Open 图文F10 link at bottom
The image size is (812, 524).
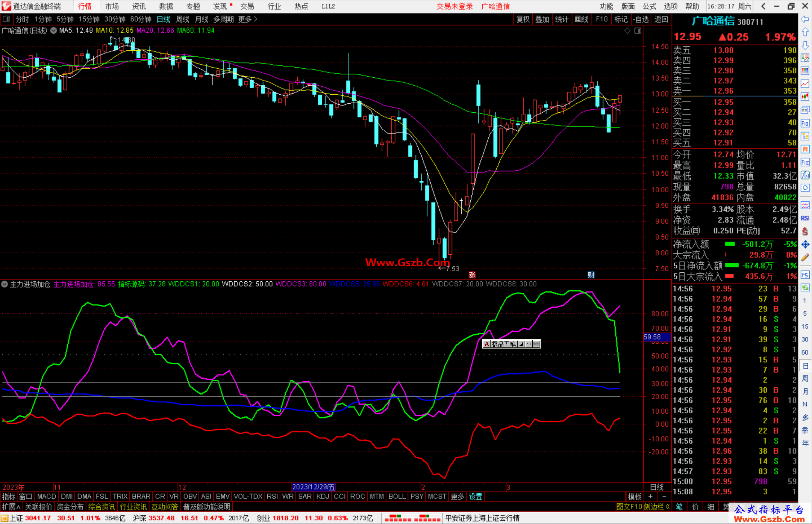coord(629,507)
